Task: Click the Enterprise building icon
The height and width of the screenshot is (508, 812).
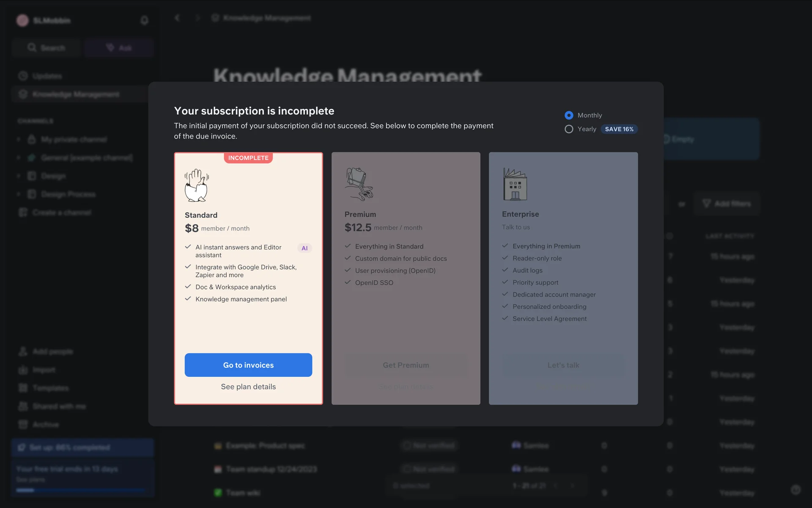Action: coord(515,184)
